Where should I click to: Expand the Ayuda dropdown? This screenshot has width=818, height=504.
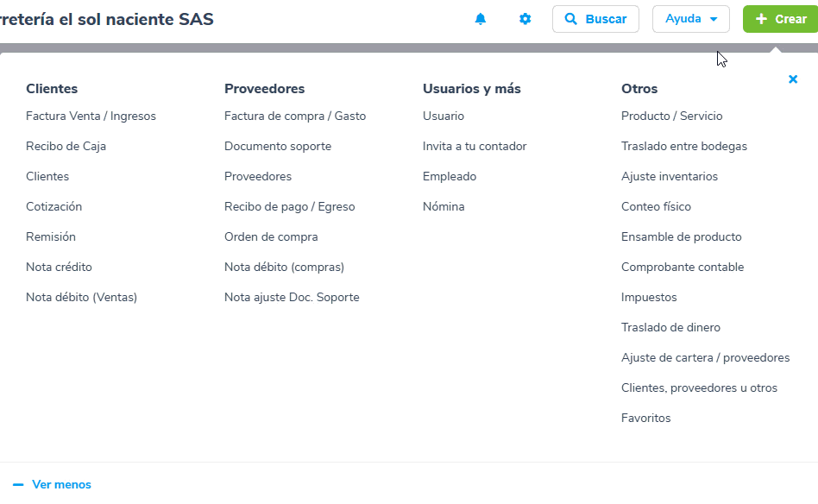pos(690,19)
